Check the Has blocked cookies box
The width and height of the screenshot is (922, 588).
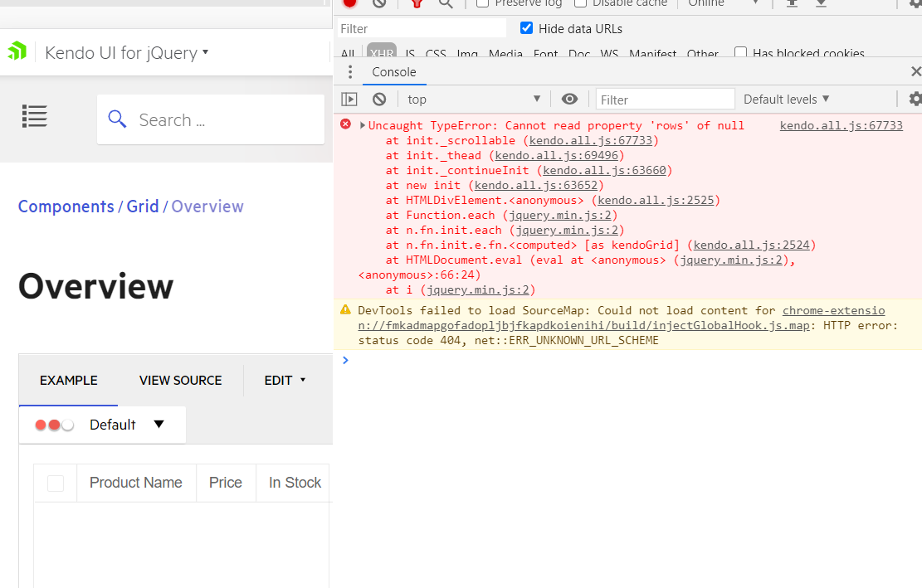(741, 54)
